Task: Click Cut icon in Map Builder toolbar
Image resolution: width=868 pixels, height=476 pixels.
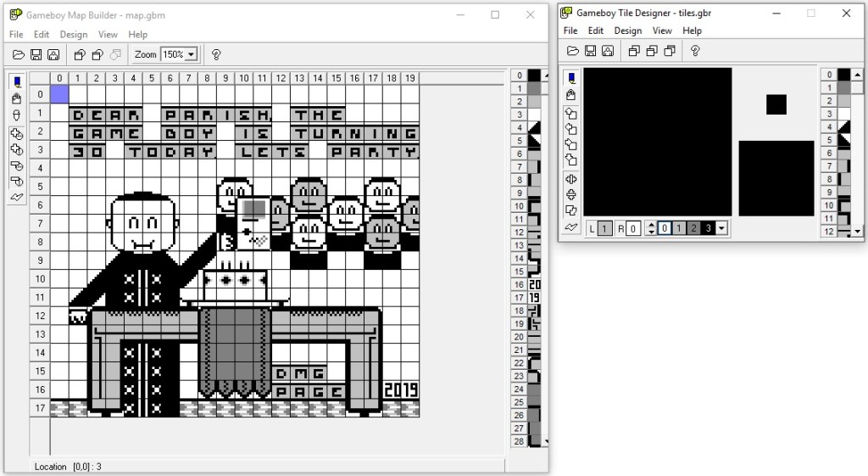Action: point(80,54)
